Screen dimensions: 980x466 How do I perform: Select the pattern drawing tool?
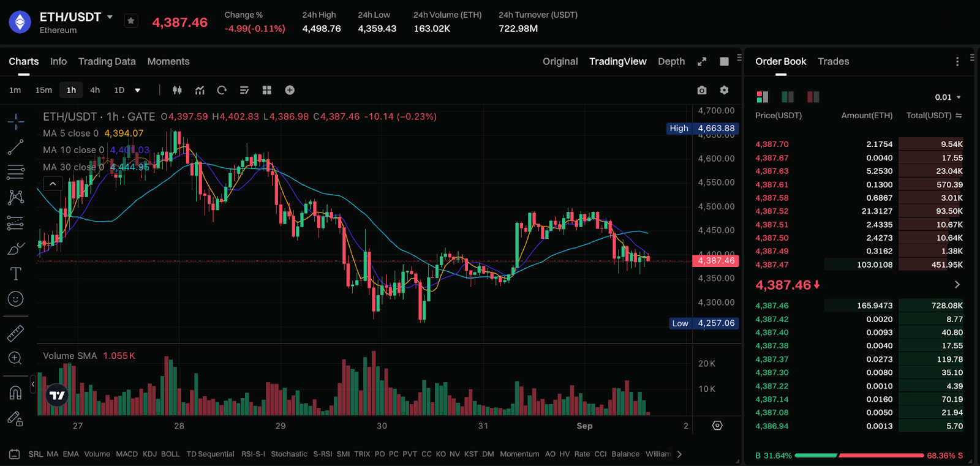(16, 197)
